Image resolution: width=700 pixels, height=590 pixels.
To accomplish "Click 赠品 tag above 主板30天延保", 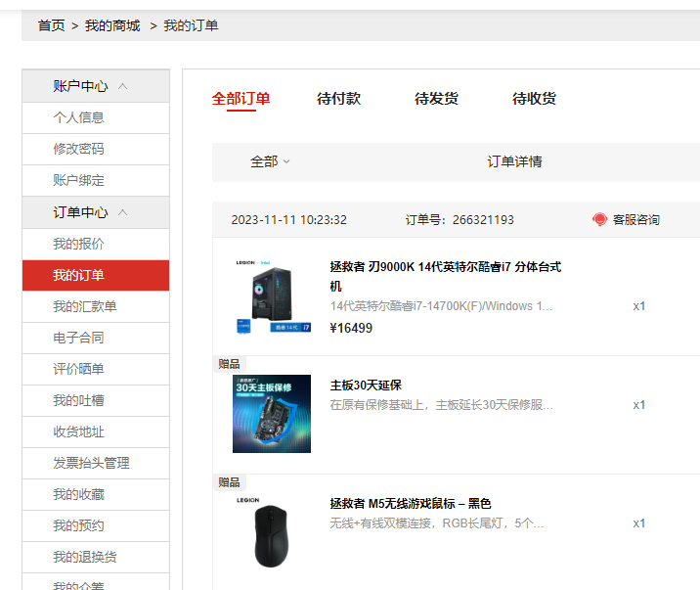I will (x=229, y=364).
